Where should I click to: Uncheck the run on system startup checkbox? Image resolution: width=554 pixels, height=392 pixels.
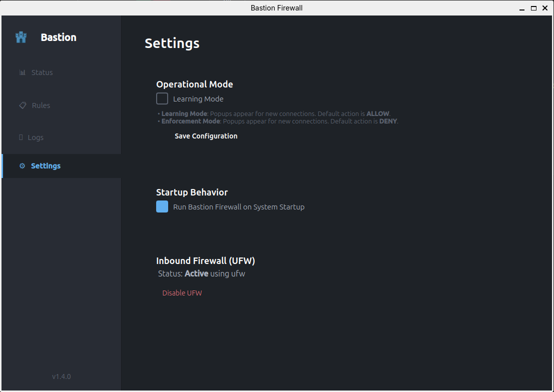(162, 206)
